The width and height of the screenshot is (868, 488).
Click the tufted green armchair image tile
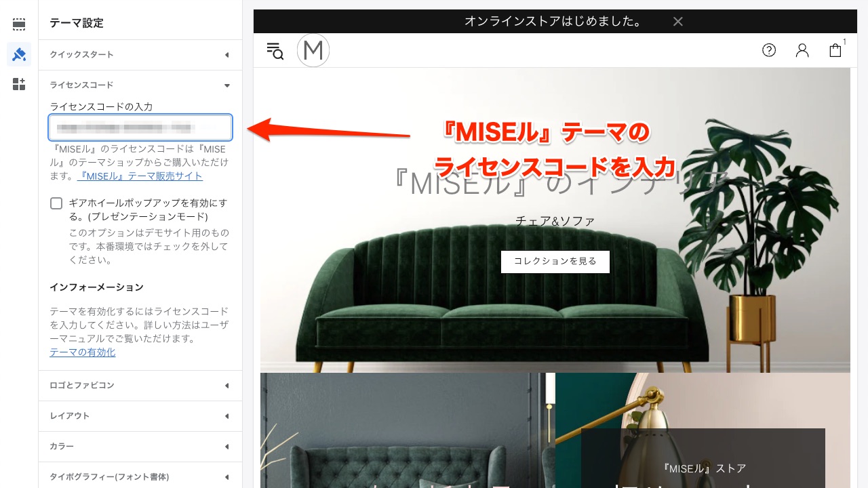coord(408,430)
